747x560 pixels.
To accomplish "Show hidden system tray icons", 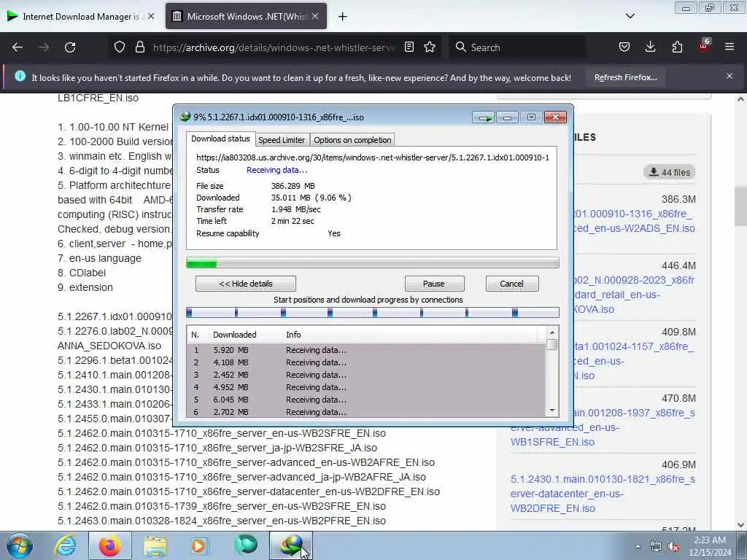I will (638, 547).
